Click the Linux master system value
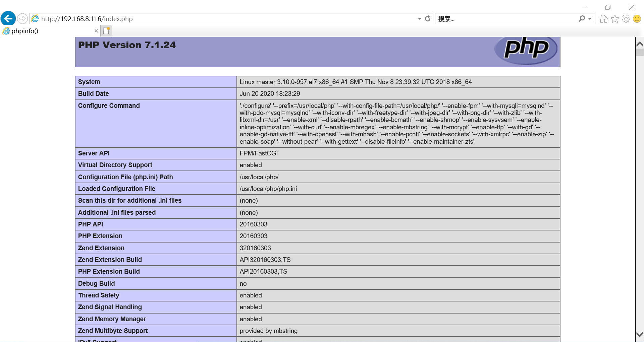Image resolution: width=644 pixels, height=342 pixels. (x=356, y=82)
